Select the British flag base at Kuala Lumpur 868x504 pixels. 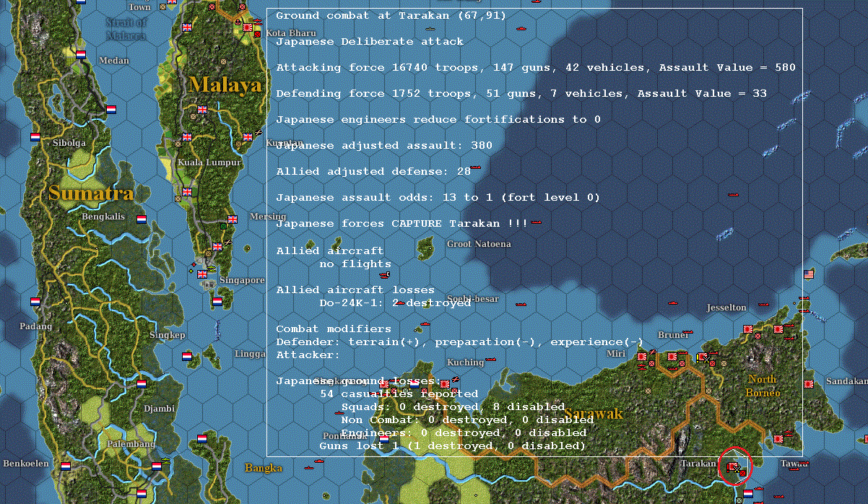(x=187, y=136)
